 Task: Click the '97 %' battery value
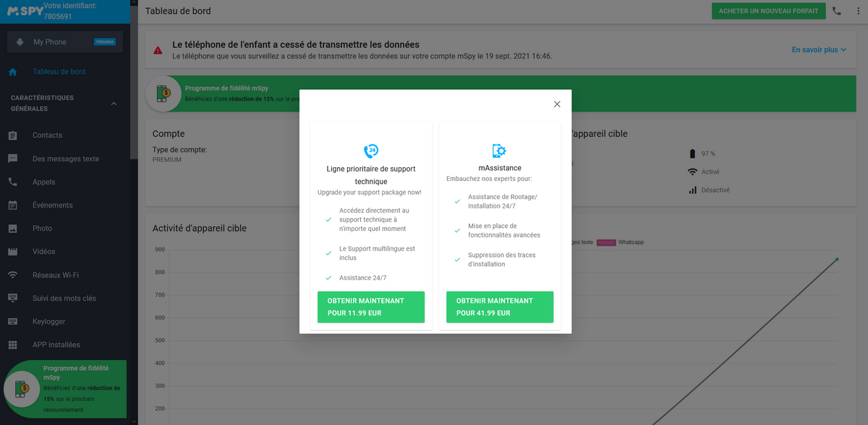pos(709,153)
